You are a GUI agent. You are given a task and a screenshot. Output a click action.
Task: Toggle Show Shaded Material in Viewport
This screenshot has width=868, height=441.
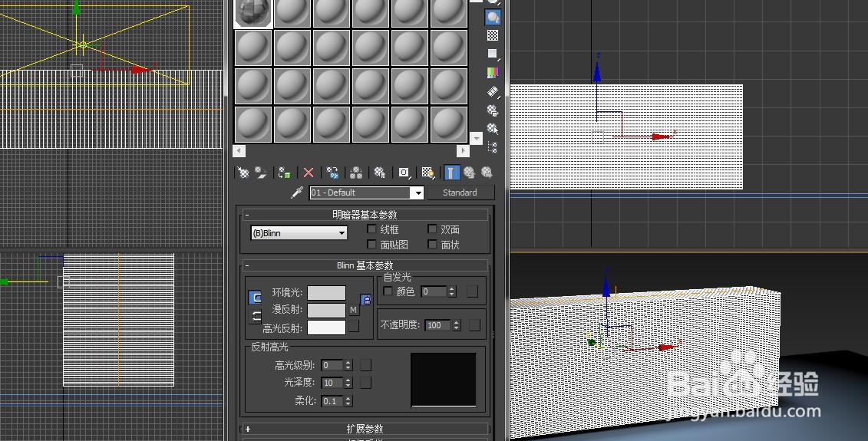(427, 173)
